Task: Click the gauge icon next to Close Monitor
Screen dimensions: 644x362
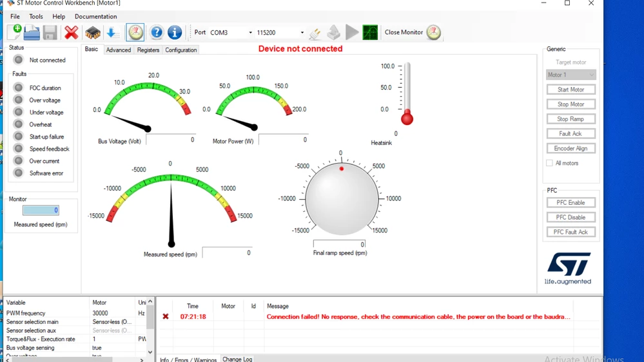Action: [433, 32]
